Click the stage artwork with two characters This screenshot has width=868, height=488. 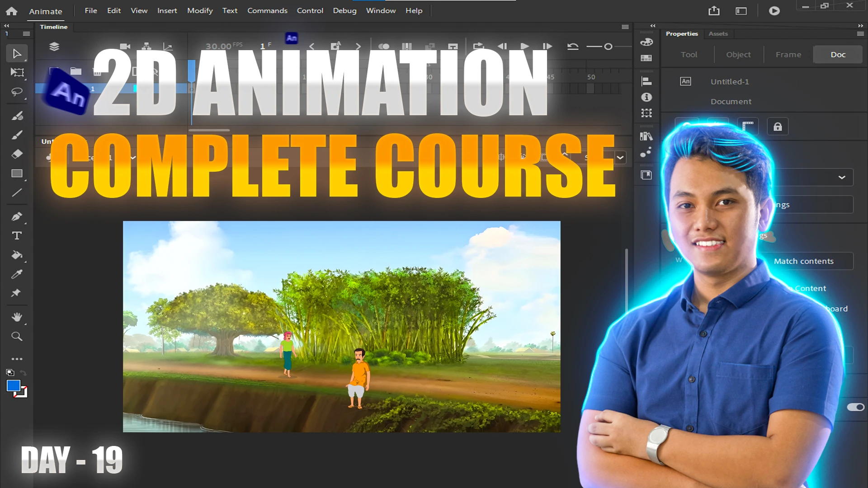coord(341,326)
